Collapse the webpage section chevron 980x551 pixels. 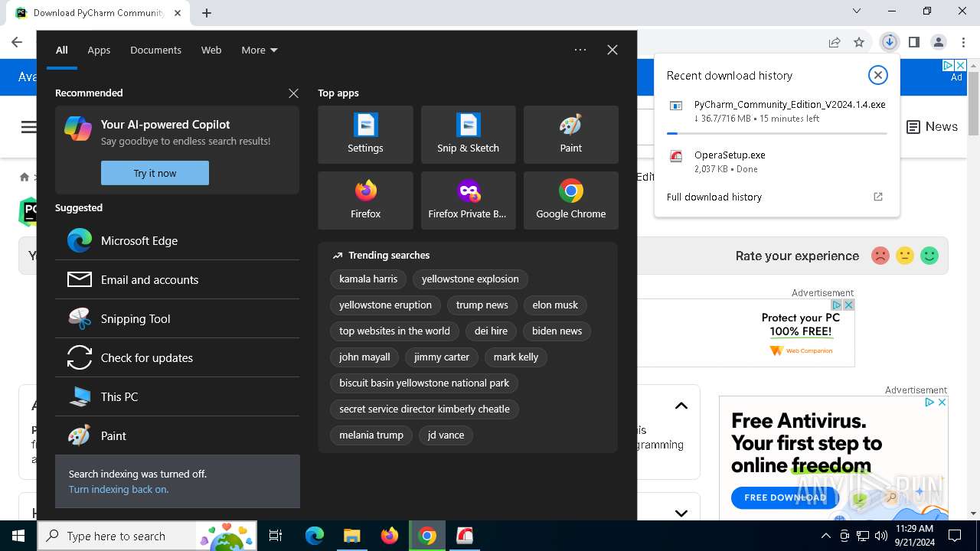(681, 406)
